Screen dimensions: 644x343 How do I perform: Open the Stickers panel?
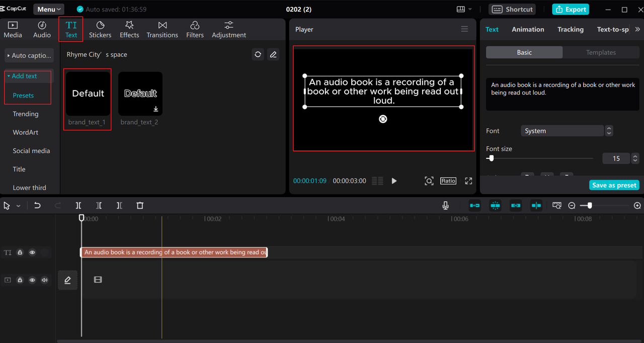coord(100,29)
